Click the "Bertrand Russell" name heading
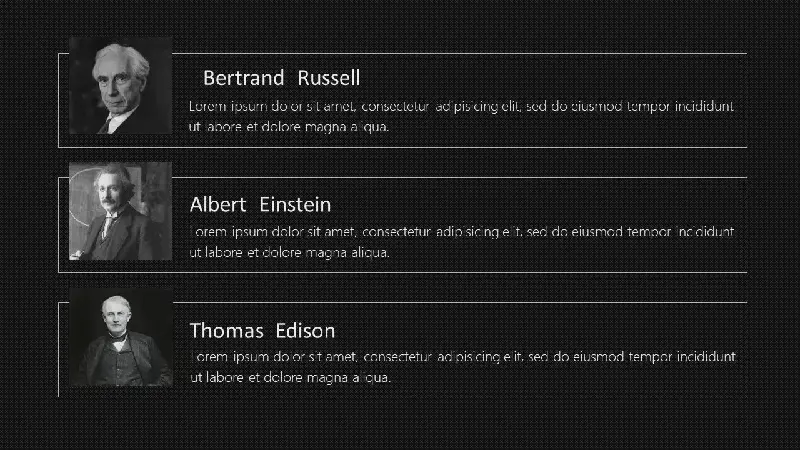 click(x=282, y=78)
